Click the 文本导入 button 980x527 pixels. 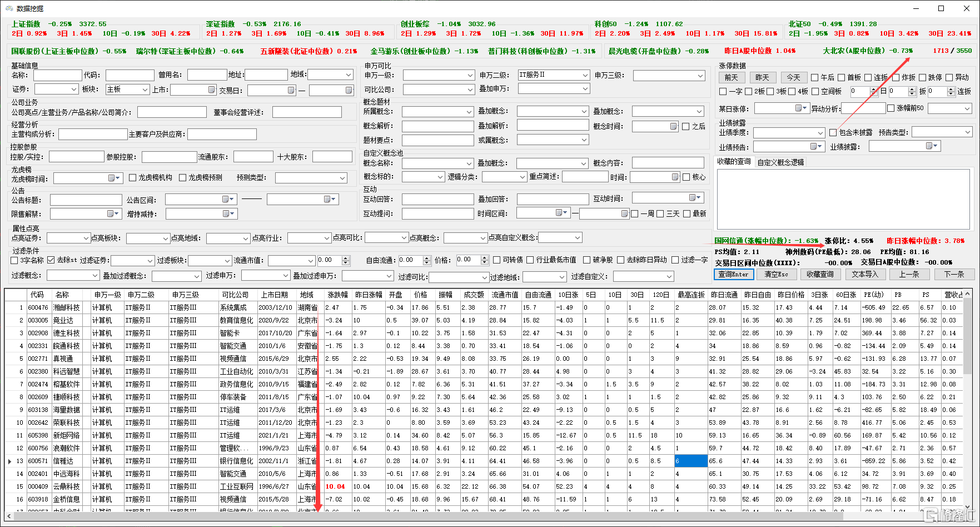point(864,274)
